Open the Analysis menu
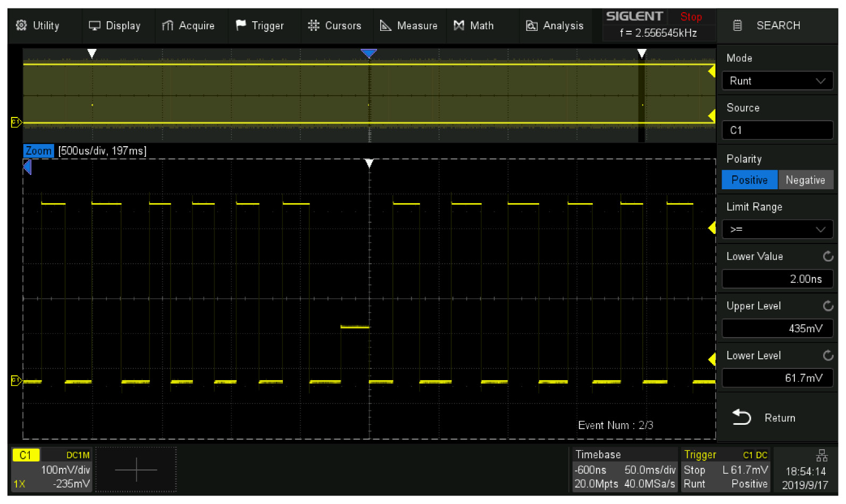The width and height of the screenshot is (846, 504). tap(555, 26)
